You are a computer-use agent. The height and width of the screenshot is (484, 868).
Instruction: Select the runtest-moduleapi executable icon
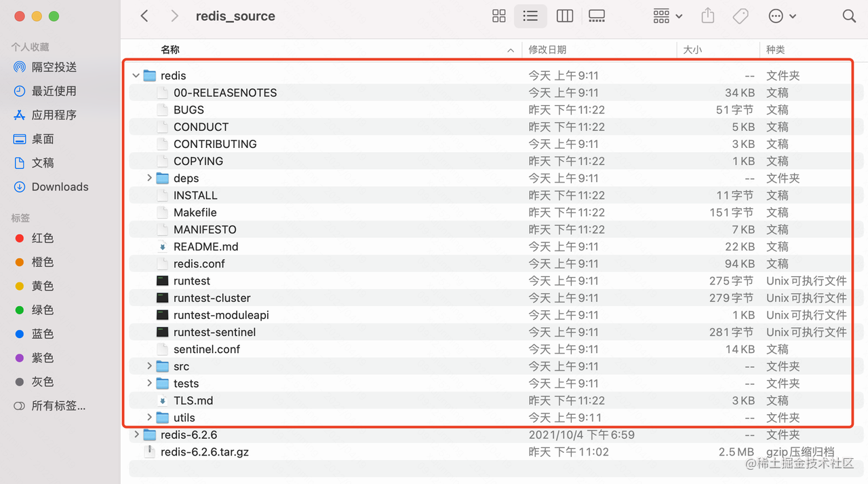(162, 315)
